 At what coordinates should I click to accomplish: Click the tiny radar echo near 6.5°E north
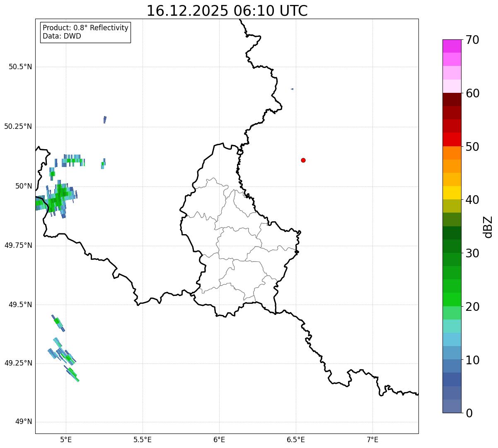click(292, 89)
